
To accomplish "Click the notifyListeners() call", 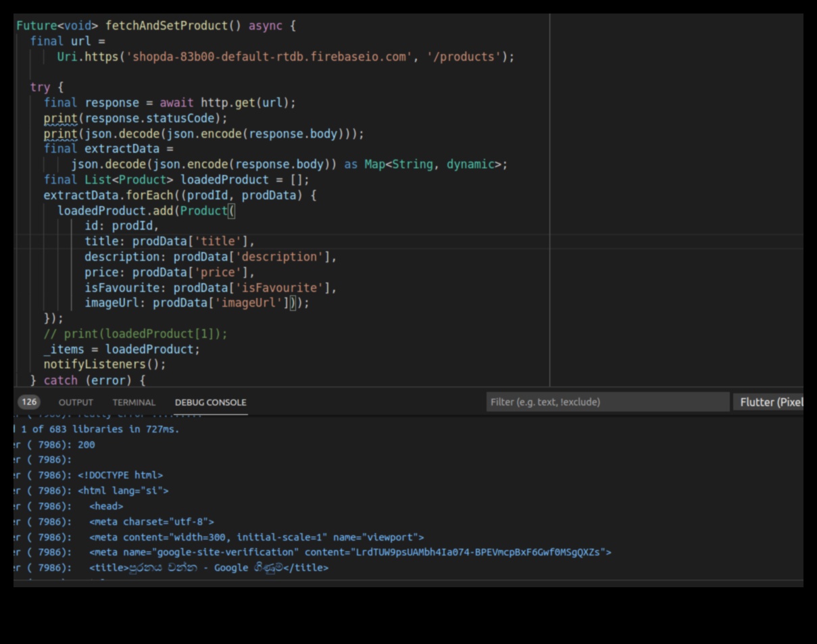I will pyautogui.click(x=104, y=364).
